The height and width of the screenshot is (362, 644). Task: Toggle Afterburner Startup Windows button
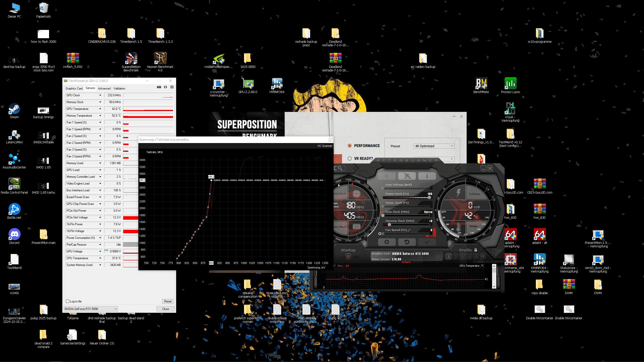point(348,256)
